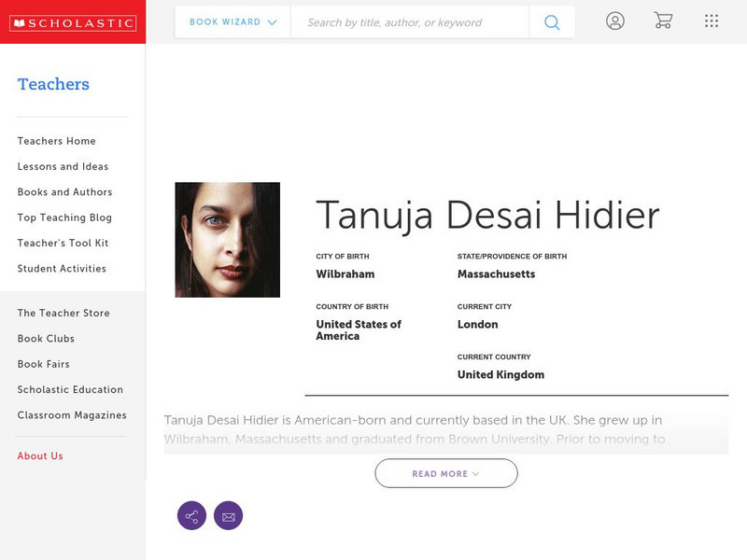Click the current city London
Screen dimensions: 747x560
click(x=477, y=324)
